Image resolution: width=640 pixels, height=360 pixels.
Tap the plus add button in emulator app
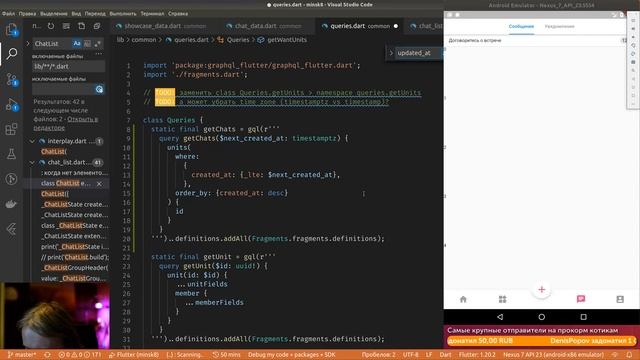click(x=542, y=290)
